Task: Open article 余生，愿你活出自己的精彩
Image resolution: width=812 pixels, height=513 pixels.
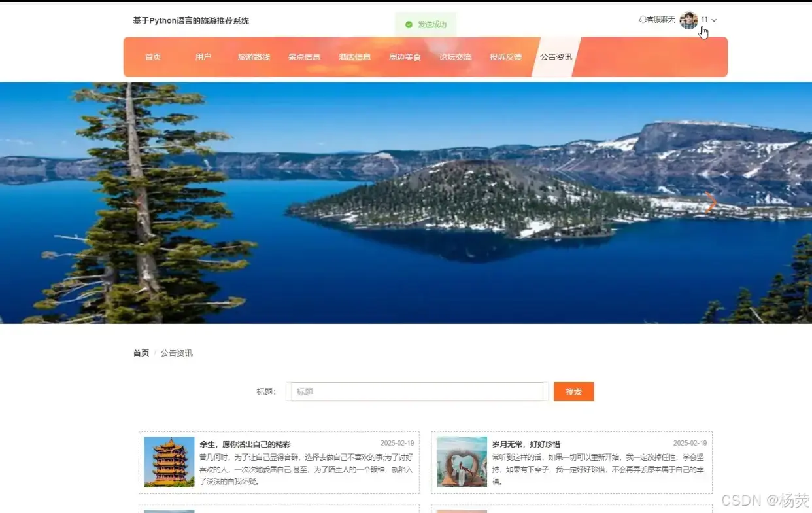Action: coord(245,444)
